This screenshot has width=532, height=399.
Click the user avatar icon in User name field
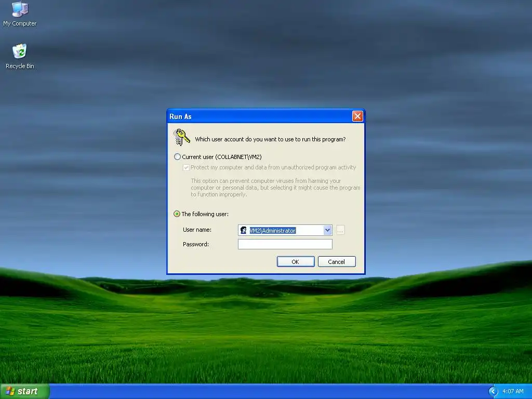(243, 230)
